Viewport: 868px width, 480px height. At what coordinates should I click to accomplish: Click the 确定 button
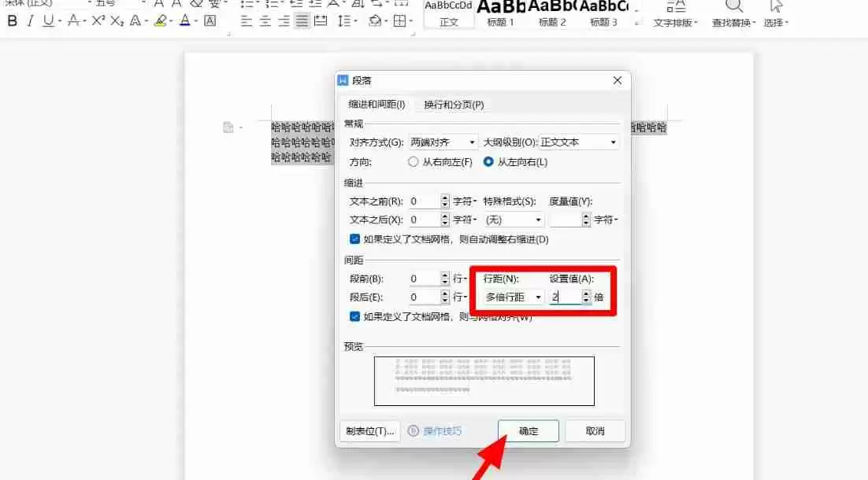click(x=528, y=430)
